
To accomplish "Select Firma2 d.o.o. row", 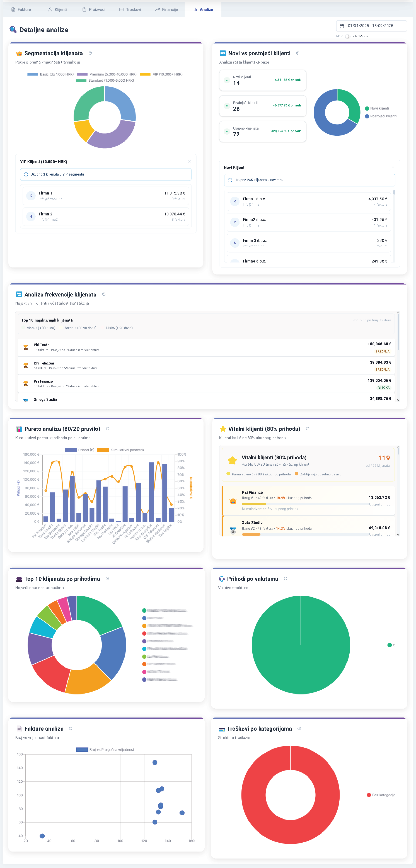I will [308, 222].
